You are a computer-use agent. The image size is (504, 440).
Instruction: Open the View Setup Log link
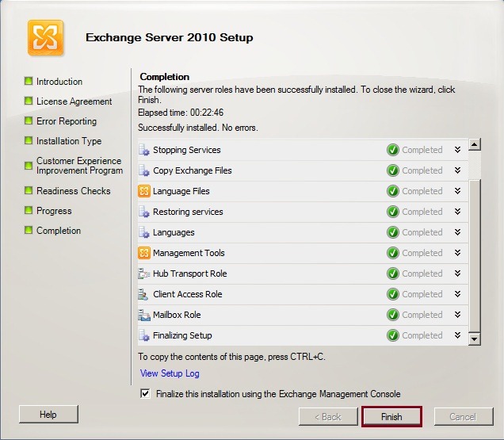[x=170, y=373]
